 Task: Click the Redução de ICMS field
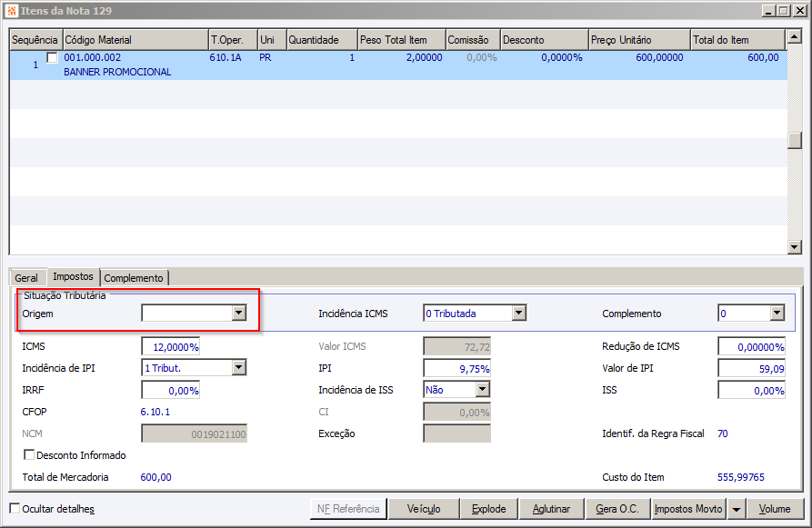[751, 347]
